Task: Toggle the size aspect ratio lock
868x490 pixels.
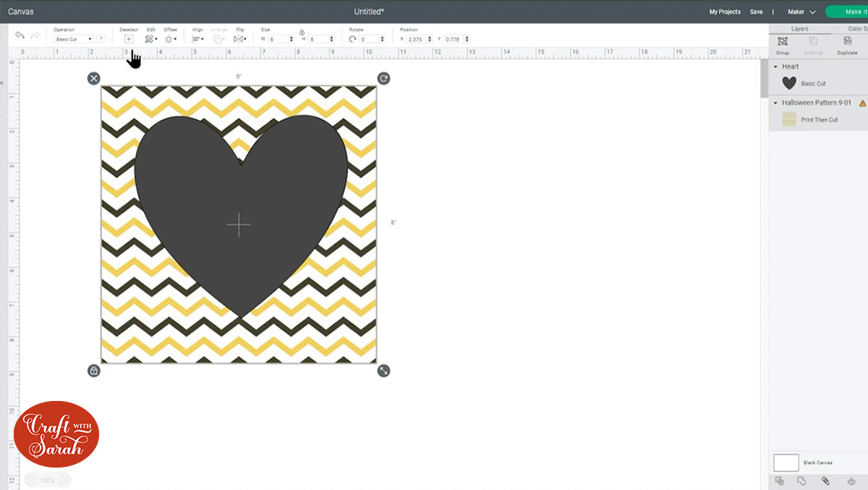Action: [x=302, y=33]
